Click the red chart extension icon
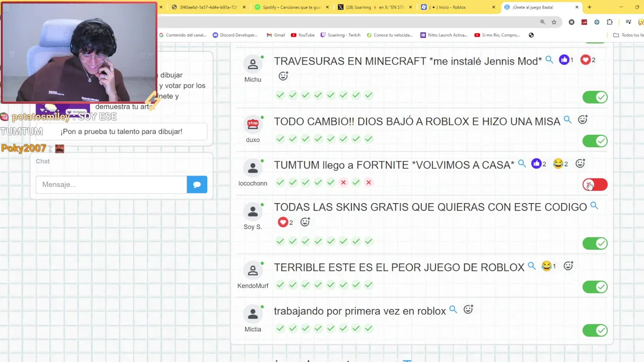Viewport: 644px width, 362px height. pyautogui.click(x=584, y=22)
